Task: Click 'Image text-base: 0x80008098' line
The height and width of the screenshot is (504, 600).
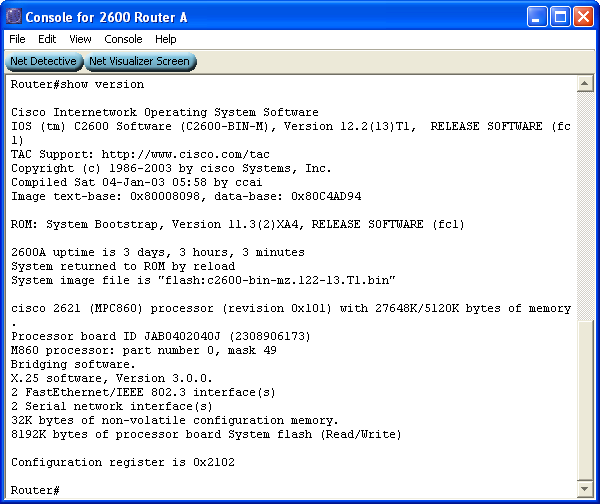Action: point(186,196)
